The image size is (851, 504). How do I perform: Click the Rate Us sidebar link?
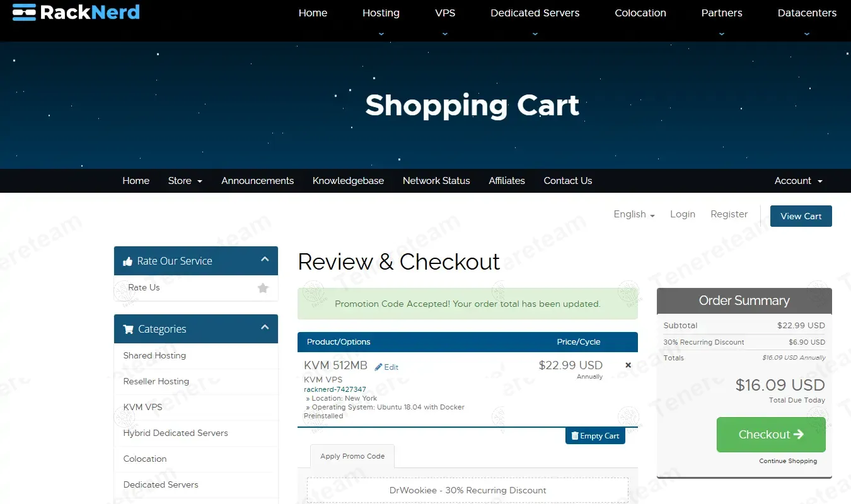pos(144,287)
